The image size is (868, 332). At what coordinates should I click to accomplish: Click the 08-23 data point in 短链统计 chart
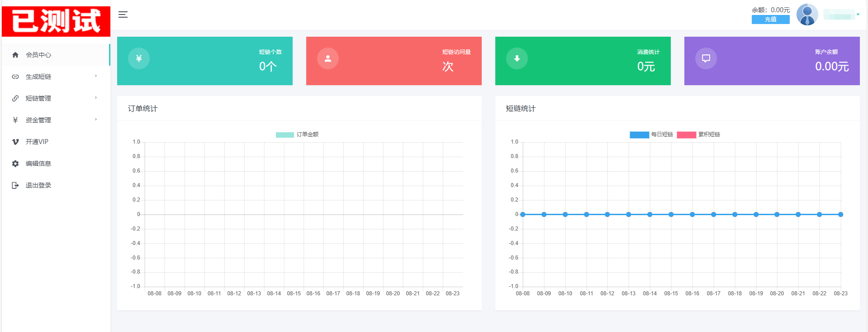coord(841,215)
